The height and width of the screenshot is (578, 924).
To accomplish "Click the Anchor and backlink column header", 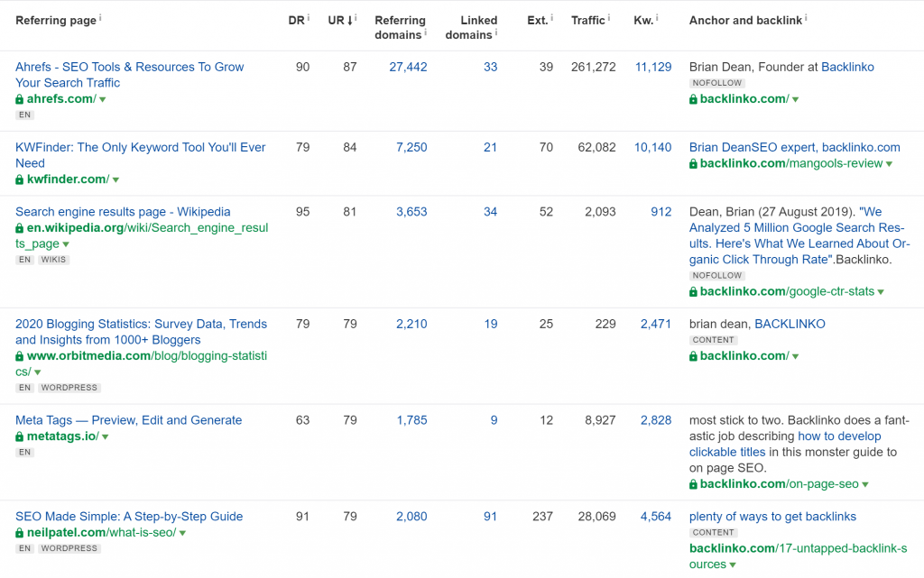I will tap(745, 21).
